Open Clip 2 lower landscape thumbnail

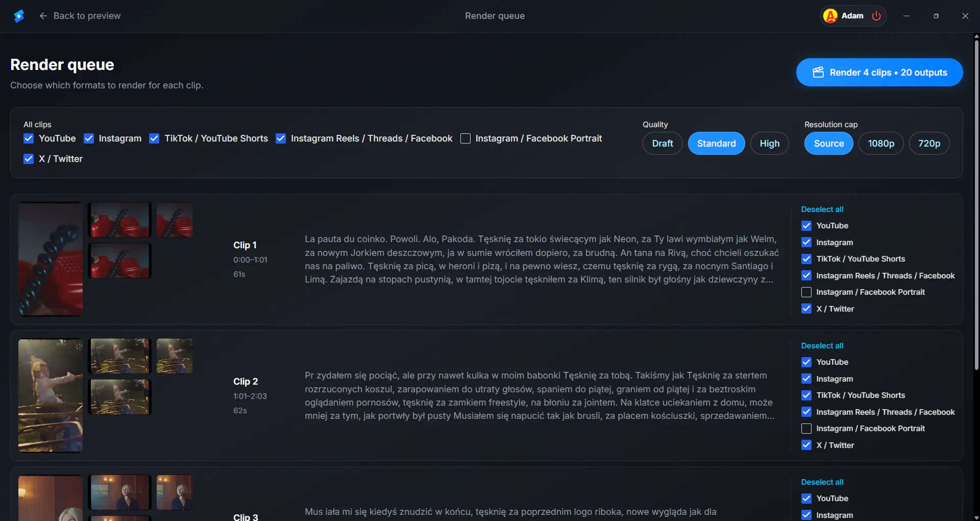pos(120,397)
